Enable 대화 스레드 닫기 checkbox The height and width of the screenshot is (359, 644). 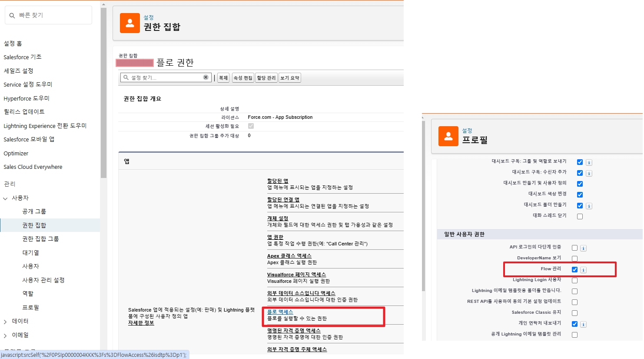tap(580, 217)
